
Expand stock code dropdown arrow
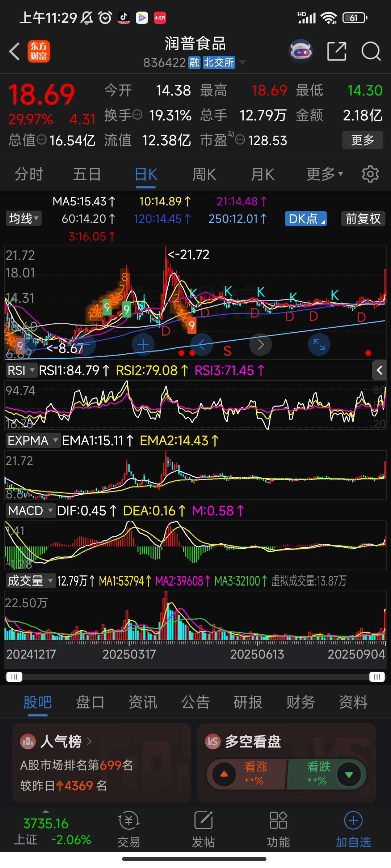(x=243, y=63)
